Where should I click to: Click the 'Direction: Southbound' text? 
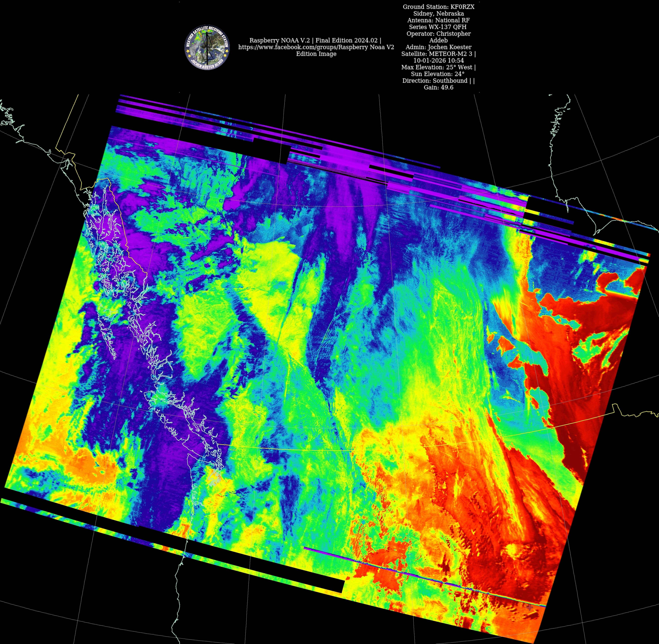coord(438,81)
